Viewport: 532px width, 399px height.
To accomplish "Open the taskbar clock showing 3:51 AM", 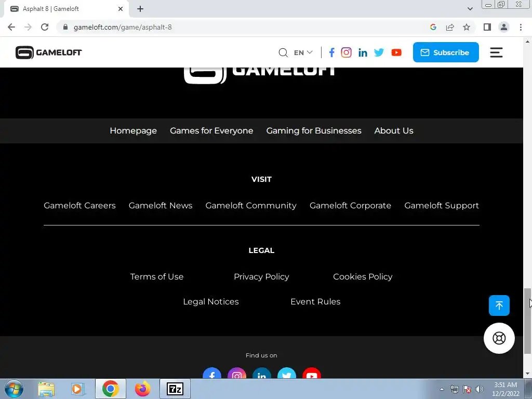I will (506, 389).
